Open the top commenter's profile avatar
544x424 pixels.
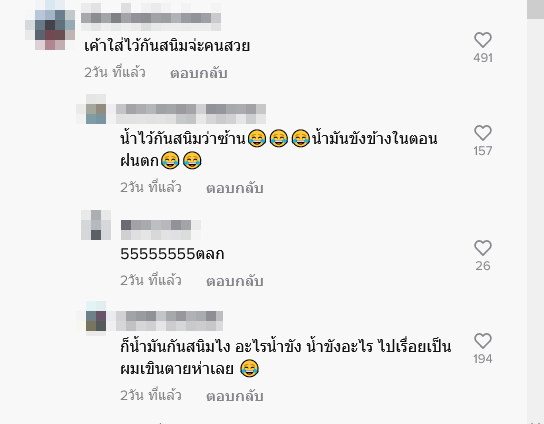coord(50,25)
